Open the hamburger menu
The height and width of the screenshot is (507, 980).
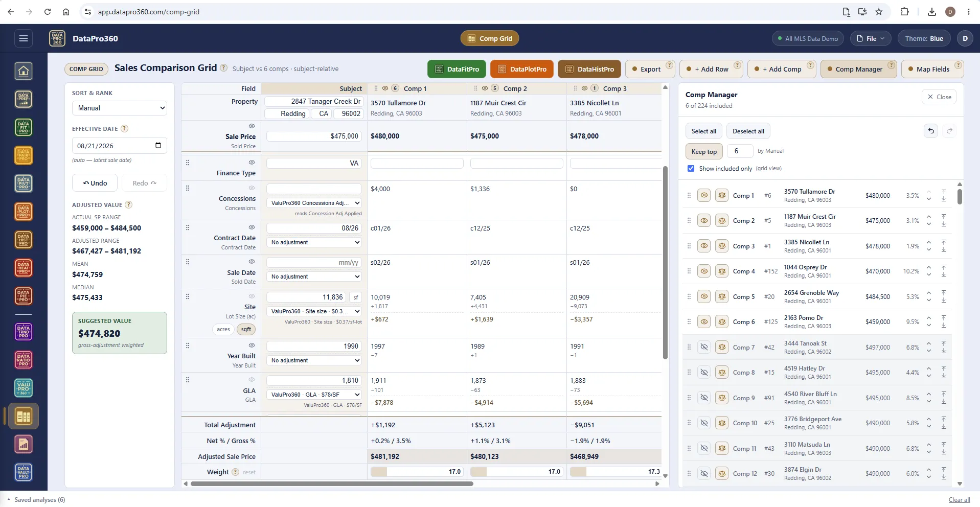point(23,38)
